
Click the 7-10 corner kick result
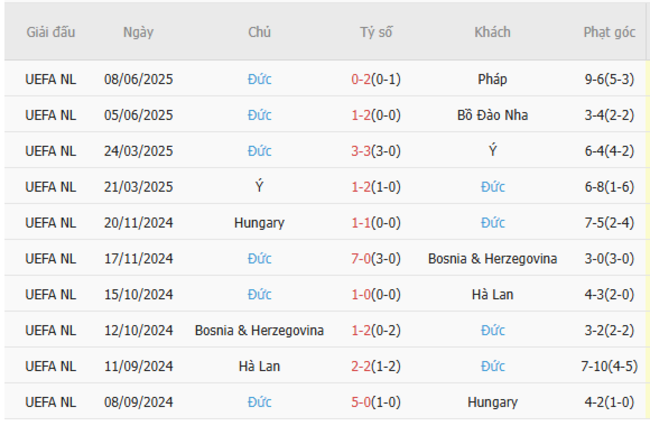coord(611,367)
